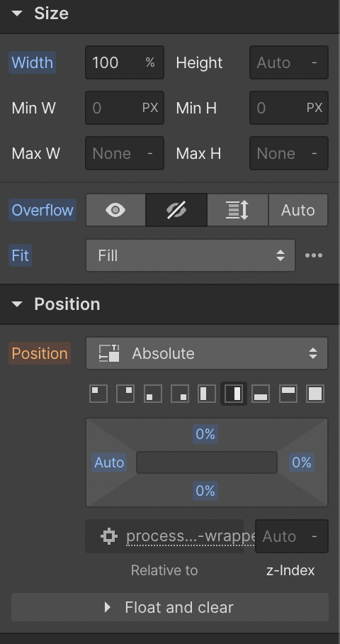Set overflow to hidden with the crossed-eye icon
The width and height of the screenshot is (340, 644).
pos(176,210)
